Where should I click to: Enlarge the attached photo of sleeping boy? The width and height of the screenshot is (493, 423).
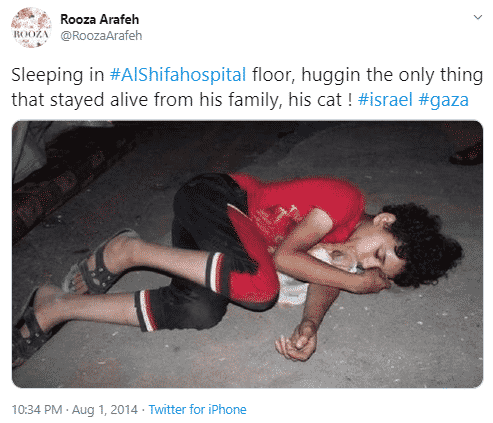247,254
